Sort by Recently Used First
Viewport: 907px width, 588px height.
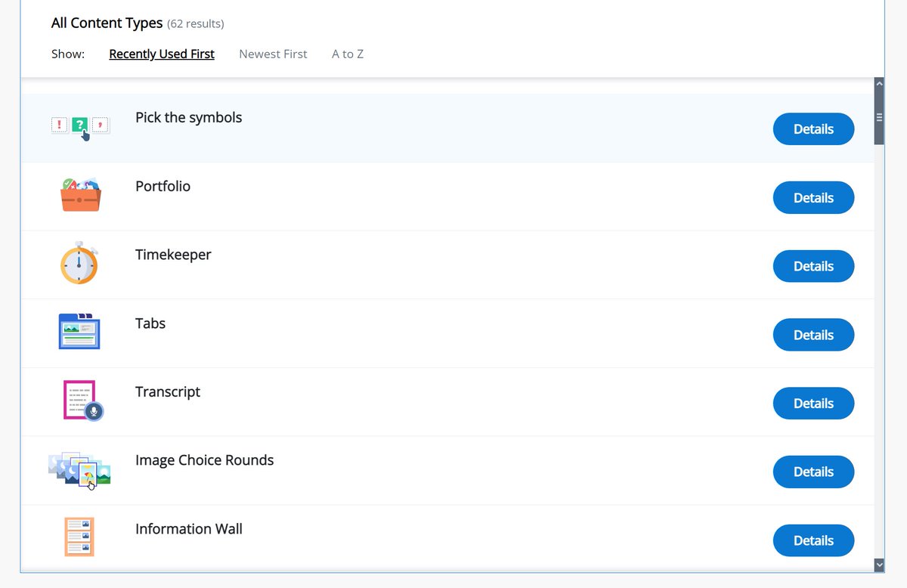(x=162, y=54)
